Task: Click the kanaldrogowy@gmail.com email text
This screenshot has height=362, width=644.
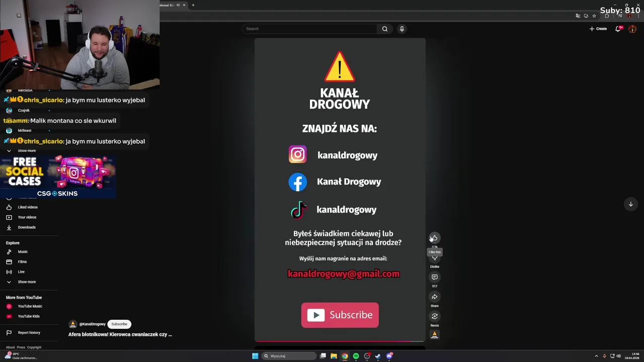Action: 344,274
